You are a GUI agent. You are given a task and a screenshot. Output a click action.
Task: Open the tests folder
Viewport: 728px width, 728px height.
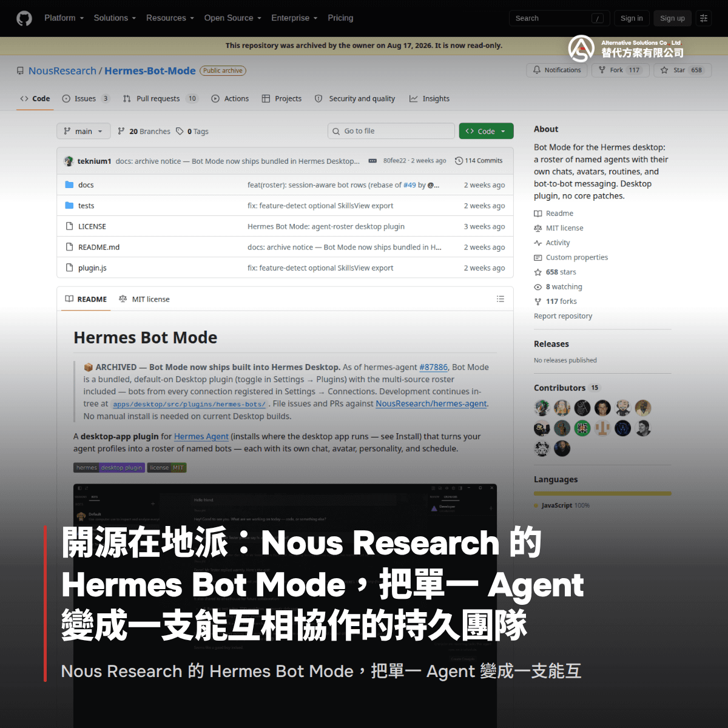click(x=86, y=206)
